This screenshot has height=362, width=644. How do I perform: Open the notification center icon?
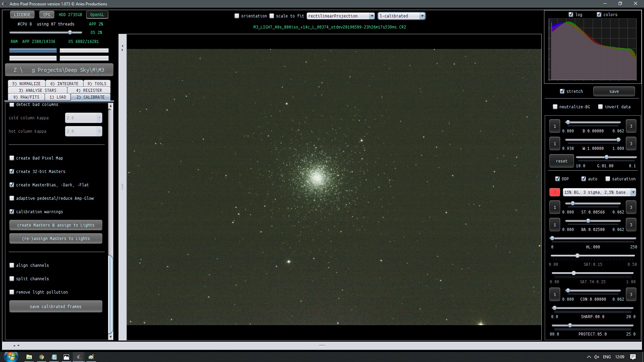pyautogui.click(x=633, y=357)
